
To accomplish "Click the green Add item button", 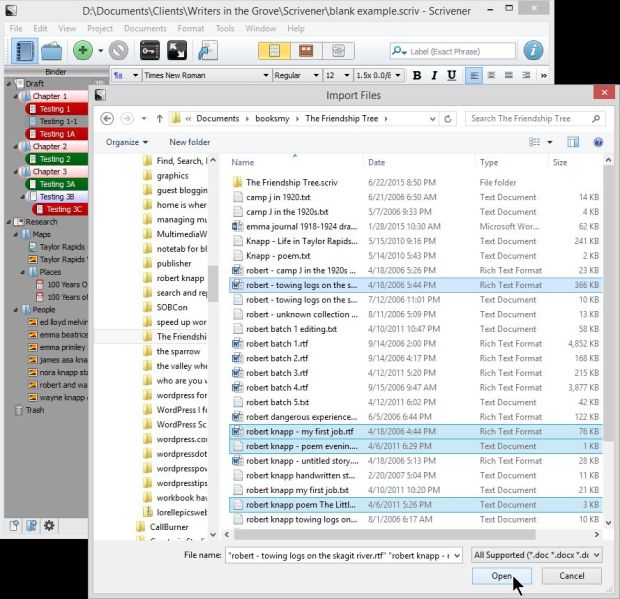I will [x=83, y=51].
